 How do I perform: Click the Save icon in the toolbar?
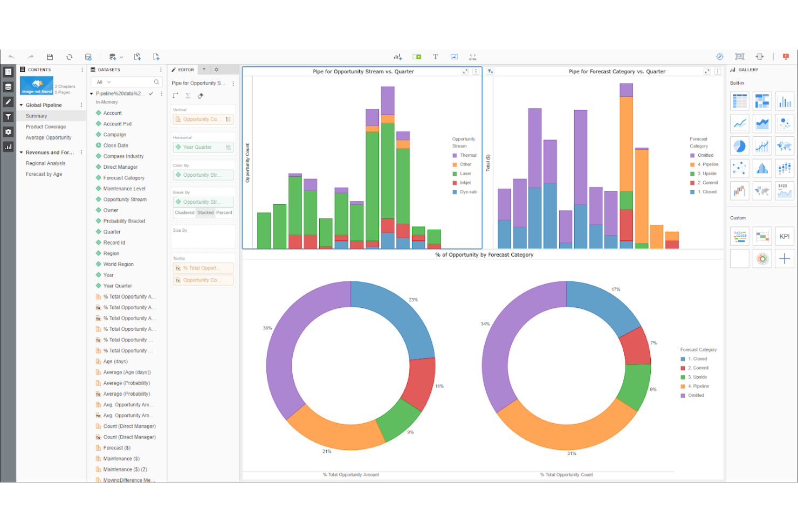(x=50, y=57)
